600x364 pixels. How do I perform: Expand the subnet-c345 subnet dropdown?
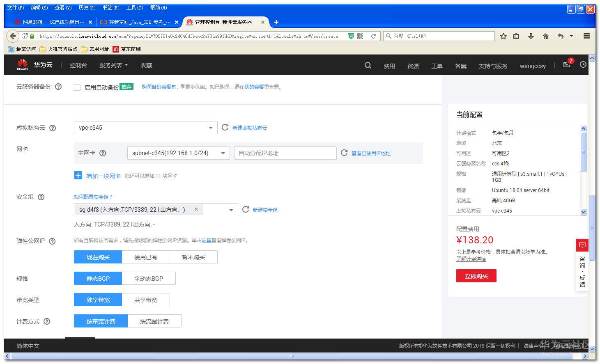click(179, 153)
